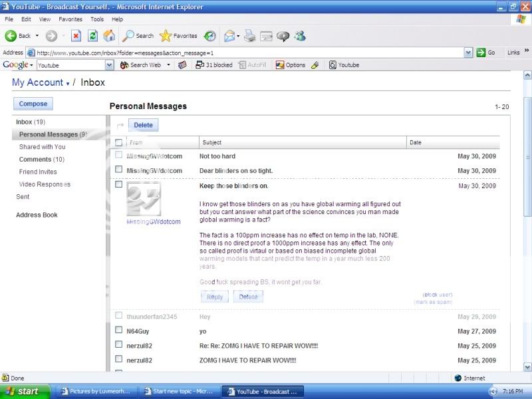Screen dimensions: 532x399
Task: Open the Mail icon dropdown arrow
Action: (x=238, y=36)
